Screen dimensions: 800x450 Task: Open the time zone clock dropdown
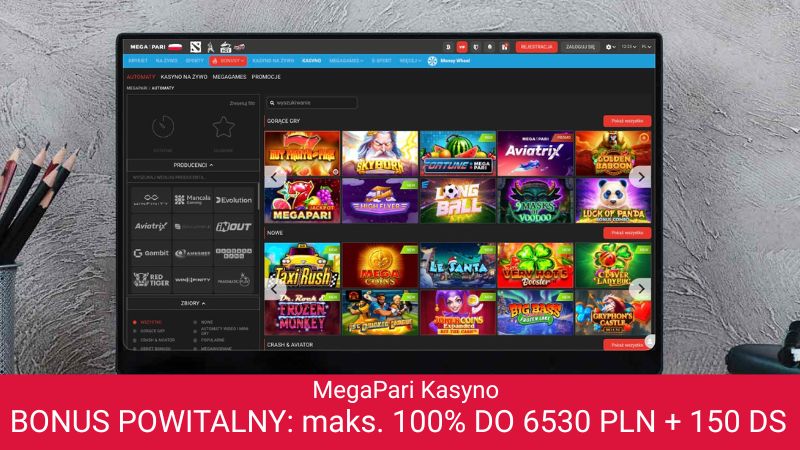[x=629, y=47]
